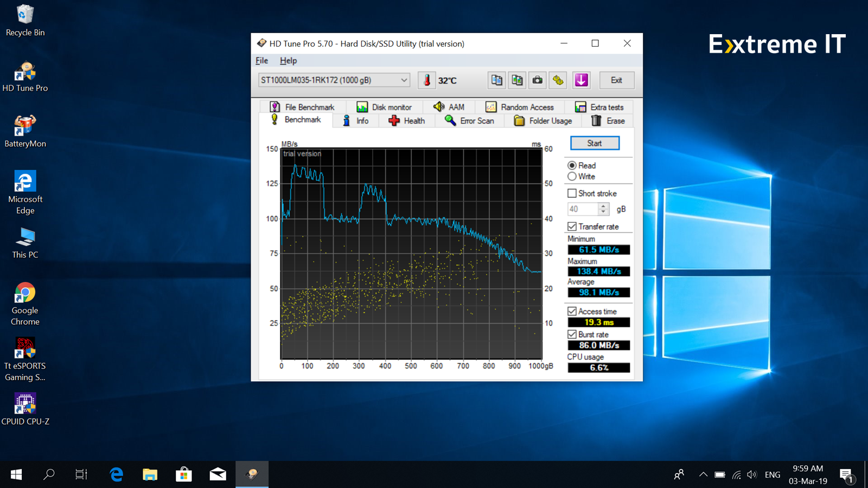868x488 pixels.
Task: Switch to the Folder Usage tab
Action: pyautogui.click(x=543, y=121)
